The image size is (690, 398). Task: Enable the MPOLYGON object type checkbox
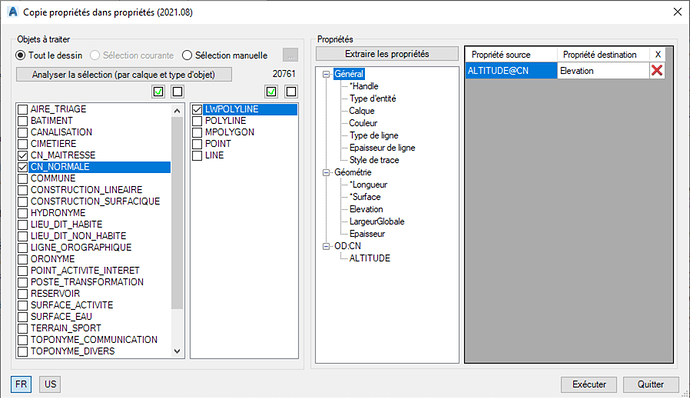(x=197, y=132)
